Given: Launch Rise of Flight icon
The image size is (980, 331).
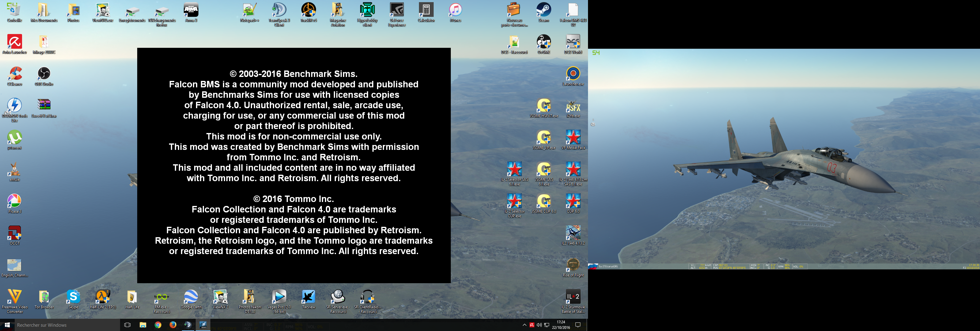Looking at the screenshot, I should 573,267.
